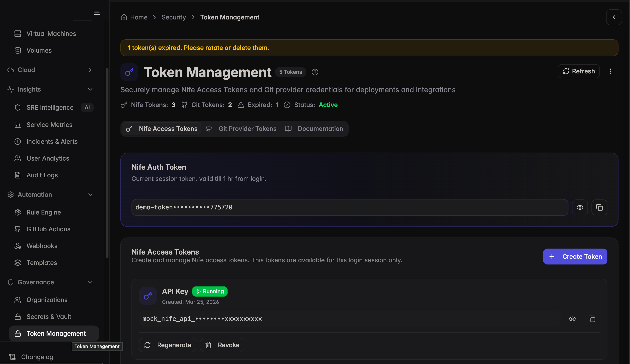
Task: Click the Cloud icon in sidebar
Action: (x=10, y=70)
